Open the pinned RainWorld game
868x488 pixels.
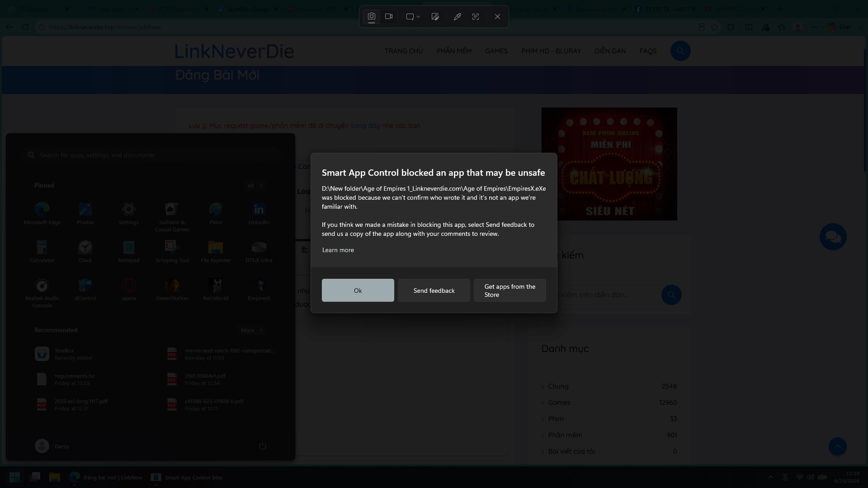coord(216,290)
